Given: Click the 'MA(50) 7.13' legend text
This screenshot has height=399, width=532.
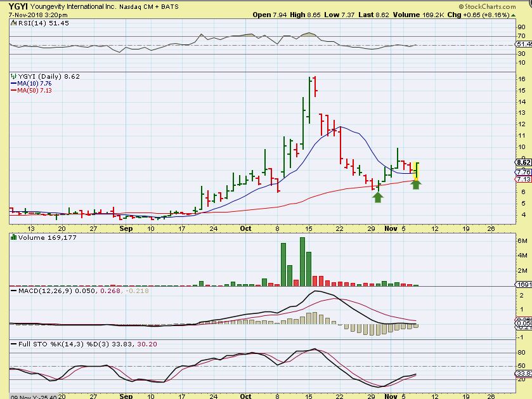Looking at the screenshot, I should click(x=34, y=91).
